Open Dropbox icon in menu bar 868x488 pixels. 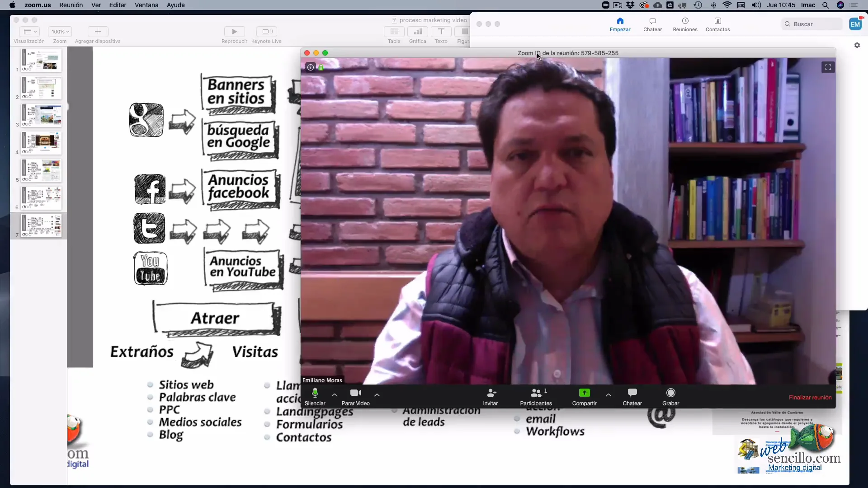point(630,5)
